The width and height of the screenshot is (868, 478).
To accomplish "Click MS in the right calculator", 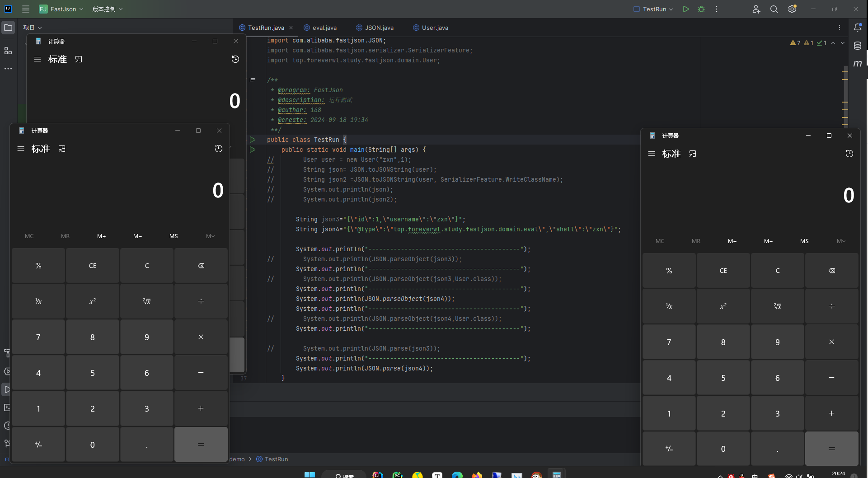I will click(x=805, y=241).
